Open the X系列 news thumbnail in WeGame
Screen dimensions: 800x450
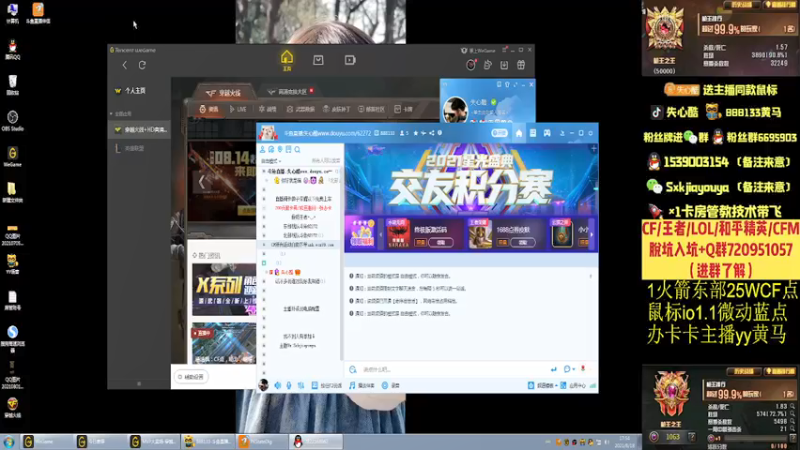pos(224,289)
